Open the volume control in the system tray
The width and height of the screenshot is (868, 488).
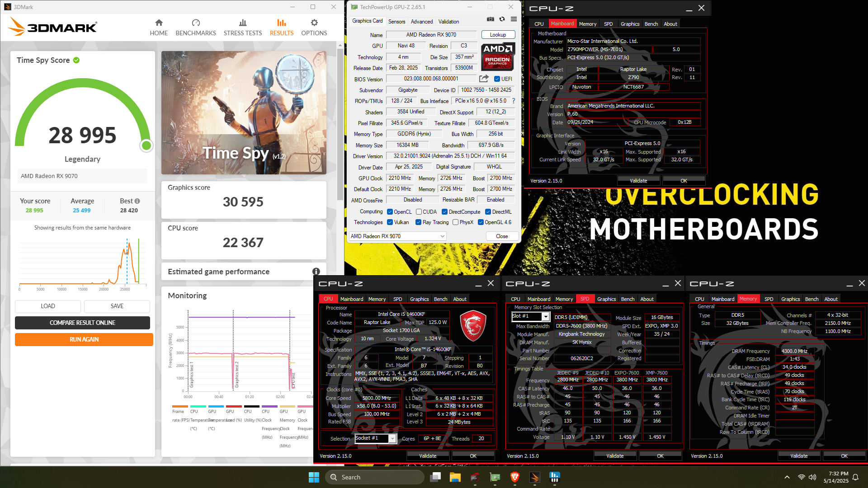(x=812, y=477)
